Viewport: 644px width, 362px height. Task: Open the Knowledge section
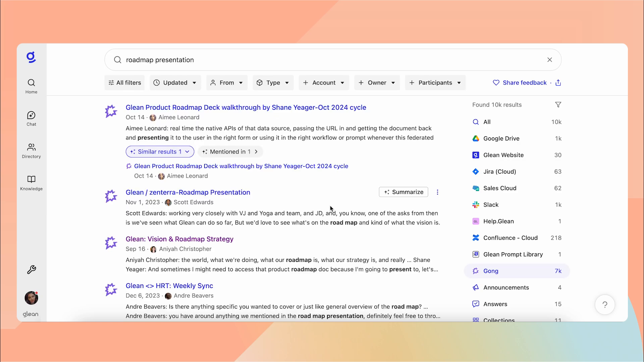pos(31,183)
